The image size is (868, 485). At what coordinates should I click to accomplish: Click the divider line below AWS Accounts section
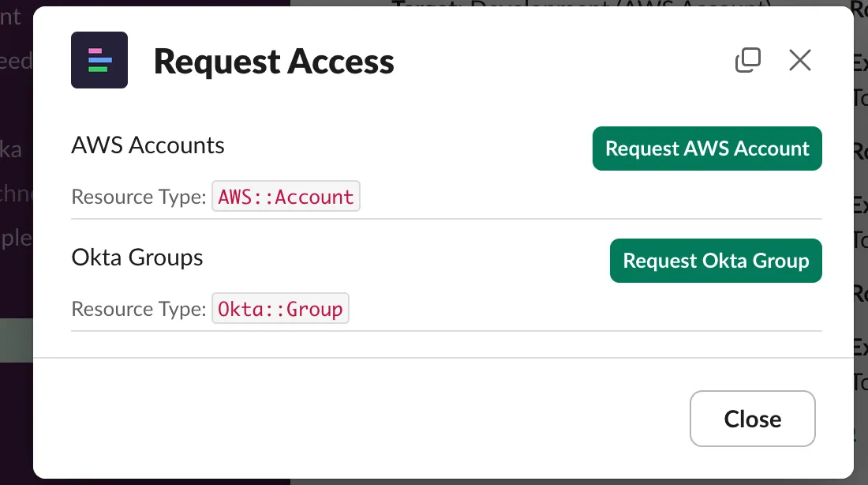coord(447,219)
